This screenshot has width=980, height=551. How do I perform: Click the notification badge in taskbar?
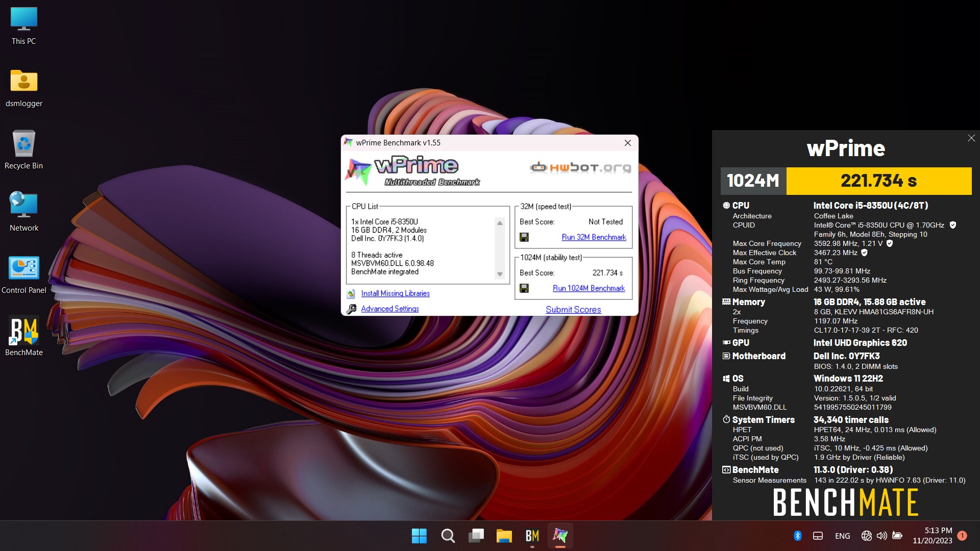click(962, 536)
